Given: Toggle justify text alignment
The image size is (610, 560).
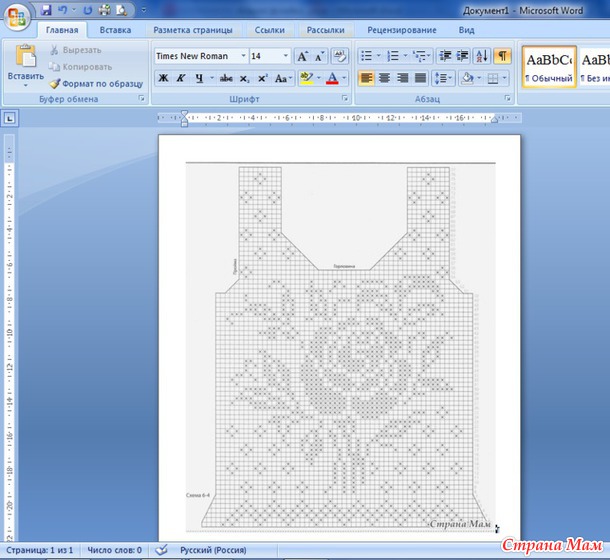Looking at the screenshot, I should [421, 78].
